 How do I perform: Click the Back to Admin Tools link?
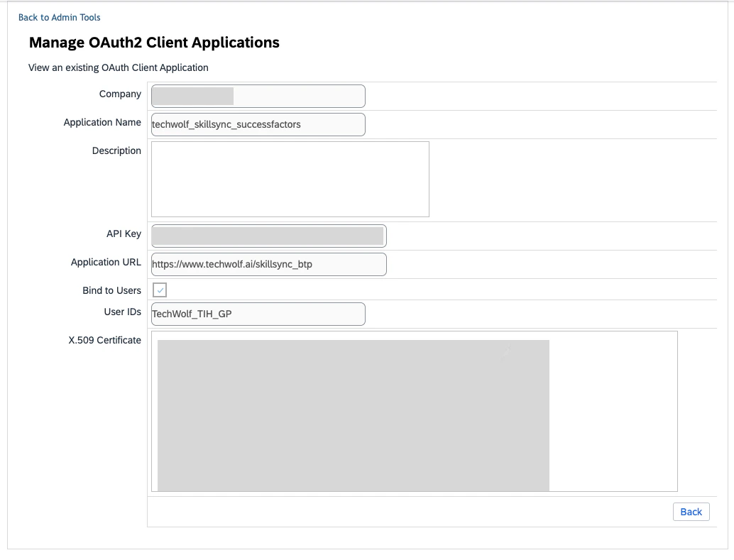(x=60, y=17)
